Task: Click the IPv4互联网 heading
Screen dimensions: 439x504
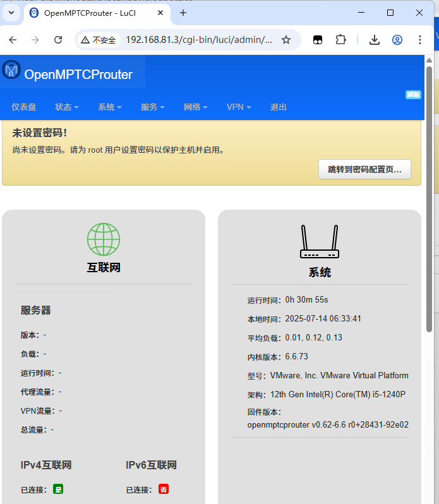Action: coord(46,465)
